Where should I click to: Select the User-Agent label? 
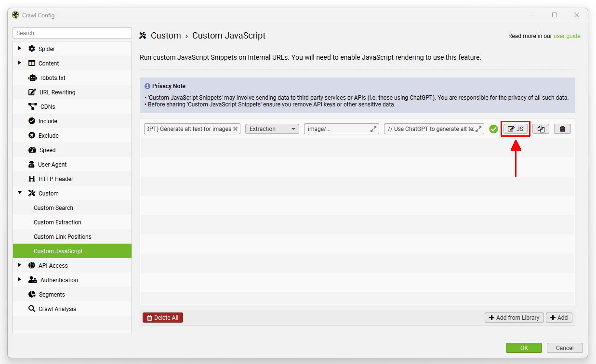pos(53,165)
